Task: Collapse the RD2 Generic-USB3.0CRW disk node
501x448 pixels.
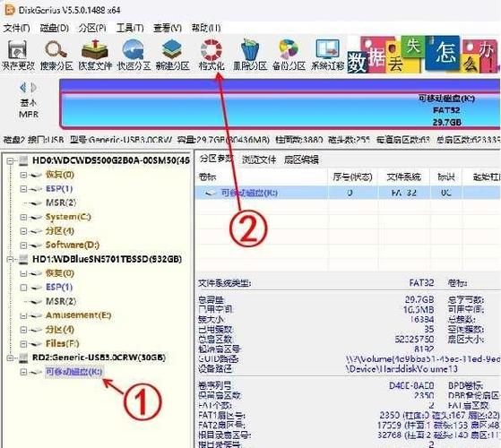Action: click(10, 358)
